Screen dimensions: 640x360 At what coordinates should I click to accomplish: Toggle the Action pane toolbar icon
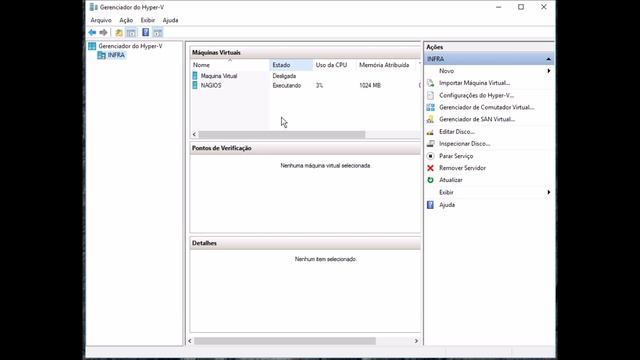158,33
